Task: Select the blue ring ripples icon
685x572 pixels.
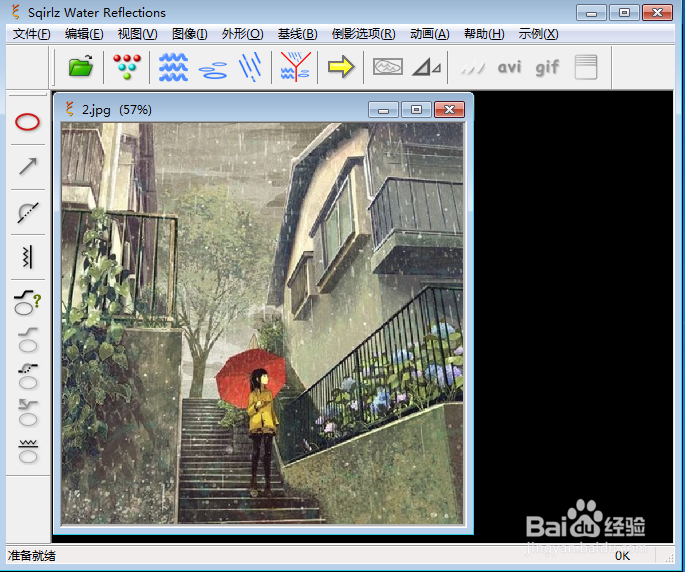Action: point(213,70)
